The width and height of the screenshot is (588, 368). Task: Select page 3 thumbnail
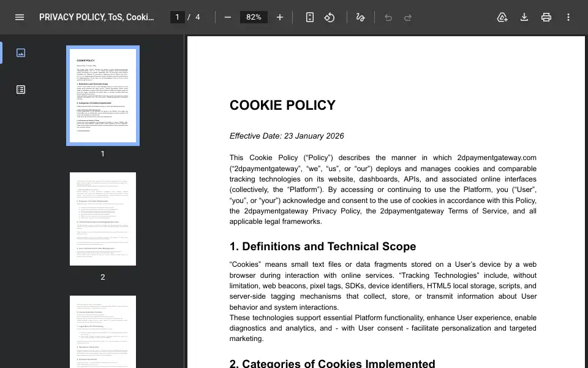coord(103,332)
